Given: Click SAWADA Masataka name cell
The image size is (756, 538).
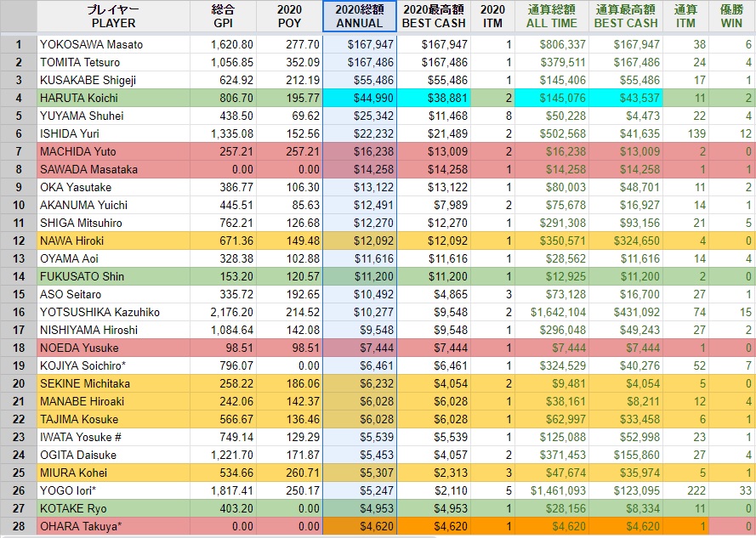Looking at the screenshot, I should pyautogui.click(x=113, y=169).
